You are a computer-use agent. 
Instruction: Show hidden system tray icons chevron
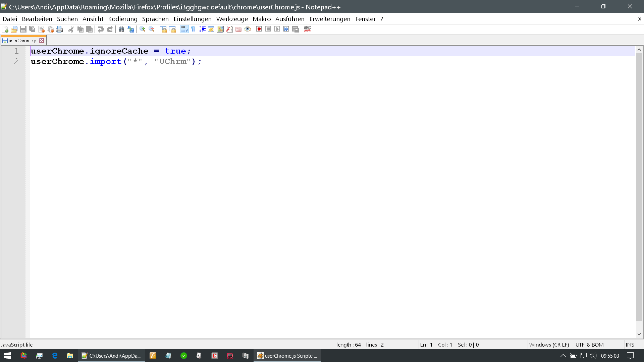[x=563, y=356]
